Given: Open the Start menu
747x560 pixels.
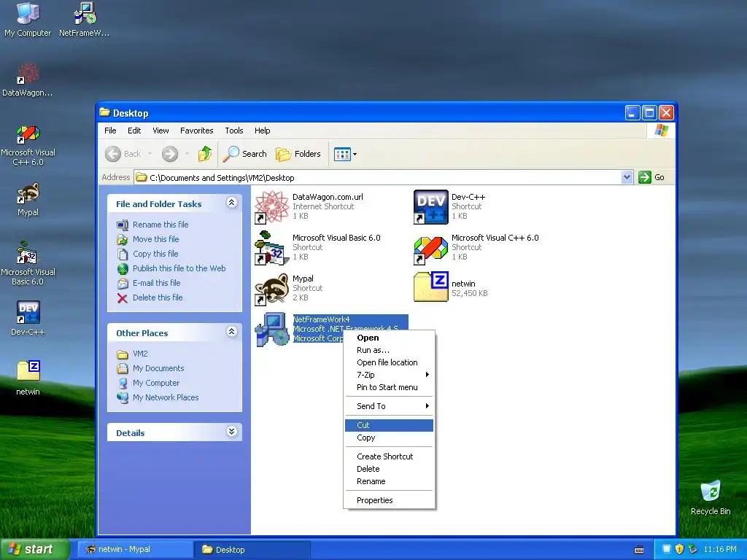Looking at the screenshot, I should pos(34,550).
